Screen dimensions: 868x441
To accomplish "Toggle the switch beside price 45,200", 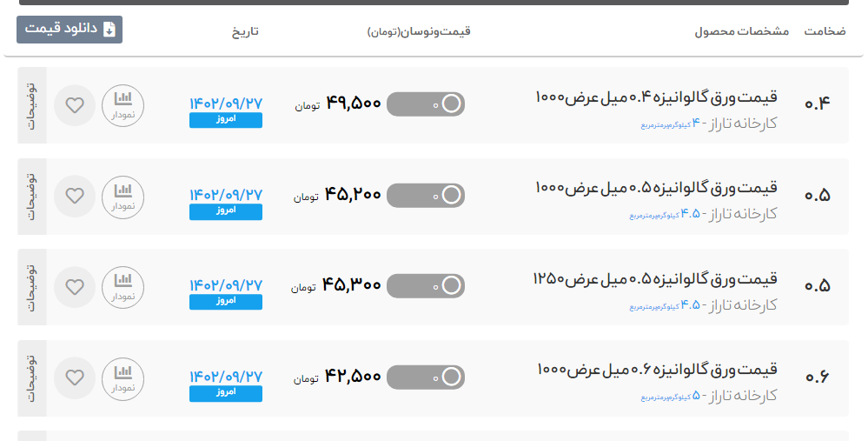I will (426, 195).
